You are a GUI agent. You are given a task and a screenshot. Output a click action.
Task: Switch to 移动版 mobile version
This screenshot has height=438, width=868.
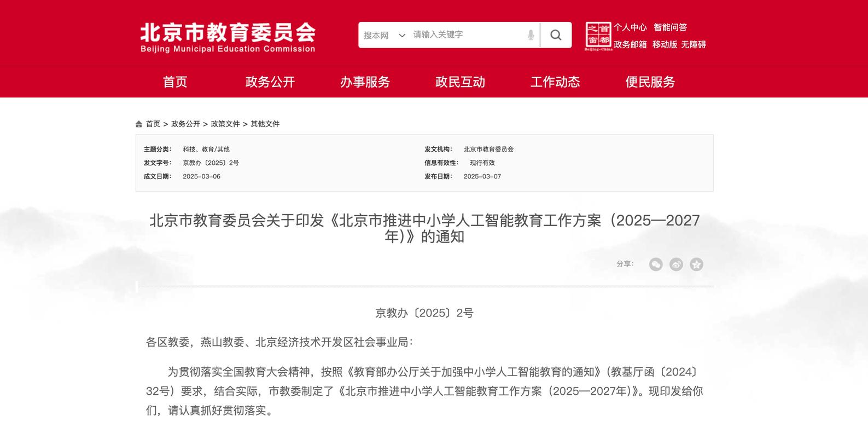click(665, 44)
